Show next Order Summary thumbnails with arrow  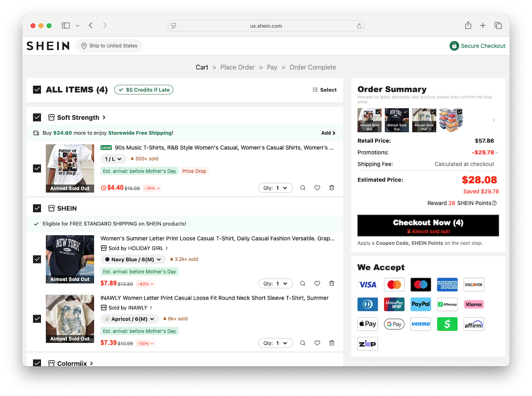click(x=494, y=120)
